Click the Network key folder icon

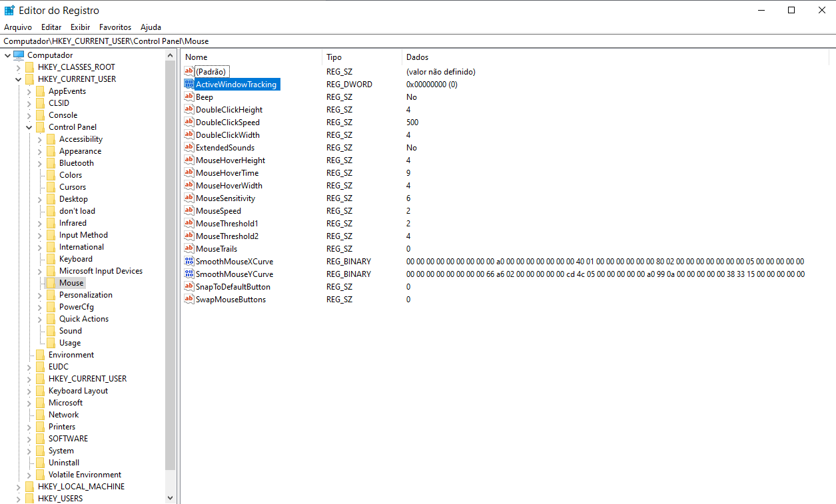pyautogui.click(x=41, y=415)
